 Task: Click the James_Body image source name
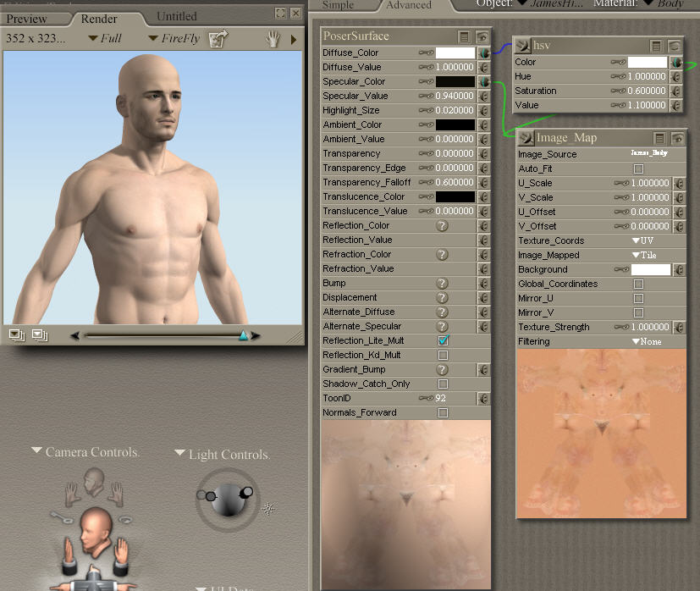pyautogui.click(x=649, y=153)
